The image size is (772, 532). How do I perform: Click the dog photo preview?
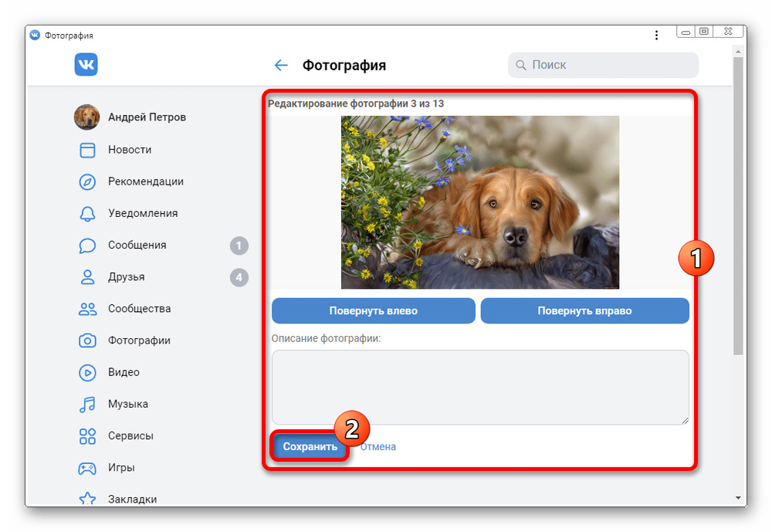pyautogui.click(x=480, y=202)
